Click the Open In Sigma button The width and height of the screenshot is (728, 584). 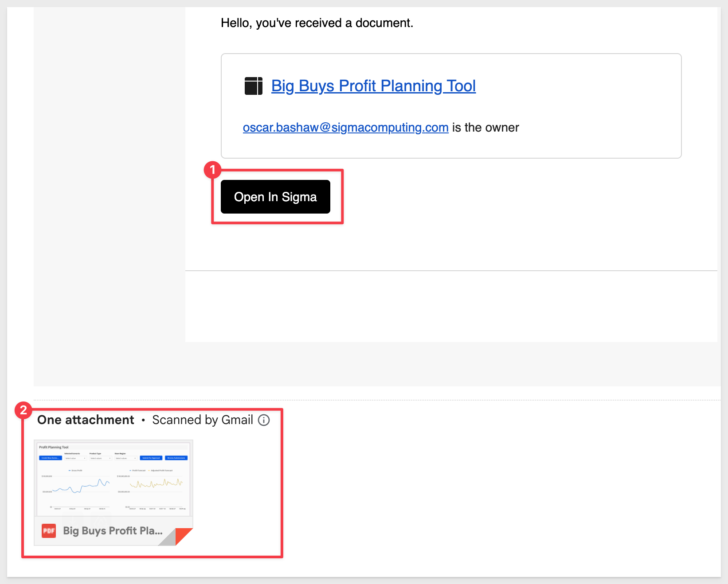[275, 197]
